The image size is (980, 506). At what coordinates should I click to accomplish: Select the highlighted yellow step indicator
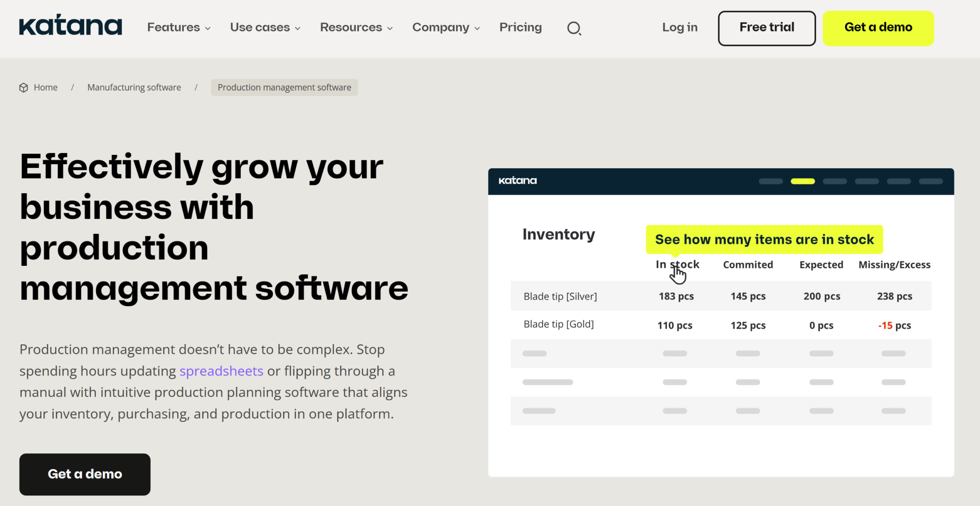(x=802, y=181)
